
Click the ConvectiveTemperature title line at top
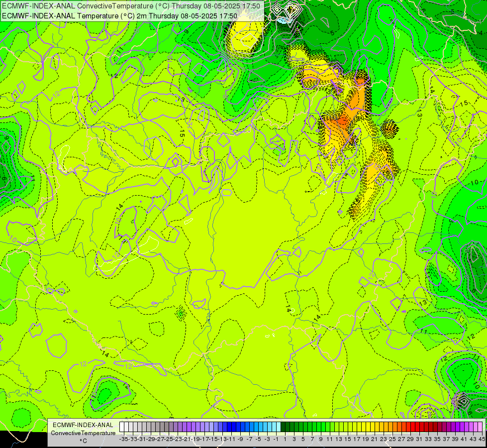[131, 6]
